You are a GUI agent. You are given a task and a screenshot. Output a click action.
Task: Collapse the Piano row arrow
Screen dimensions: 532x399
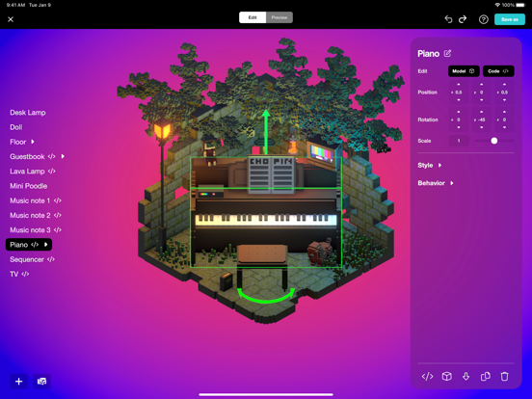pos(46,245)
